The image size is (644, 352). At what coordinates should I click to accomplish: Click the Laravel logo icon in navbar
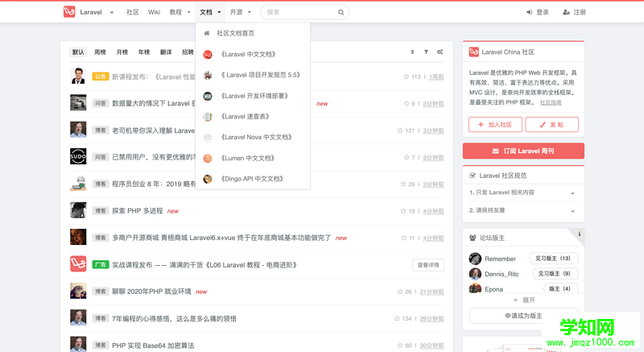(x=69, y=12)
